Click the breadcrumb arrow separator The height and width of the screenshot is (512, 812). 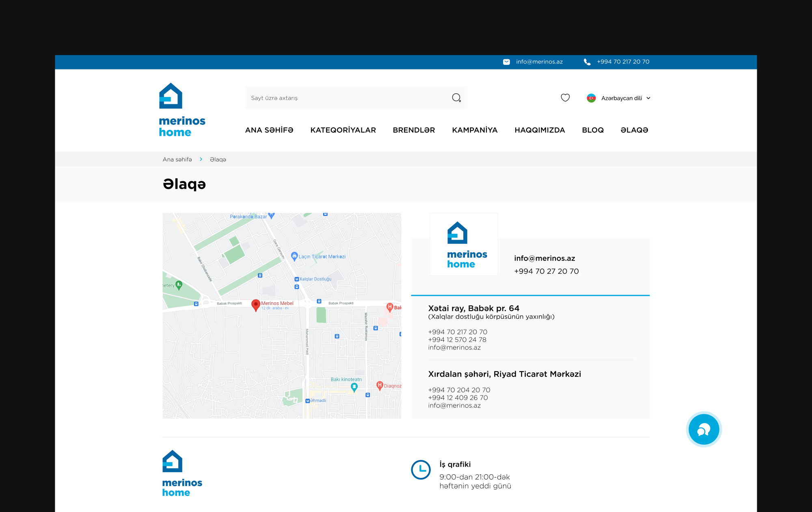click(201, 159)
